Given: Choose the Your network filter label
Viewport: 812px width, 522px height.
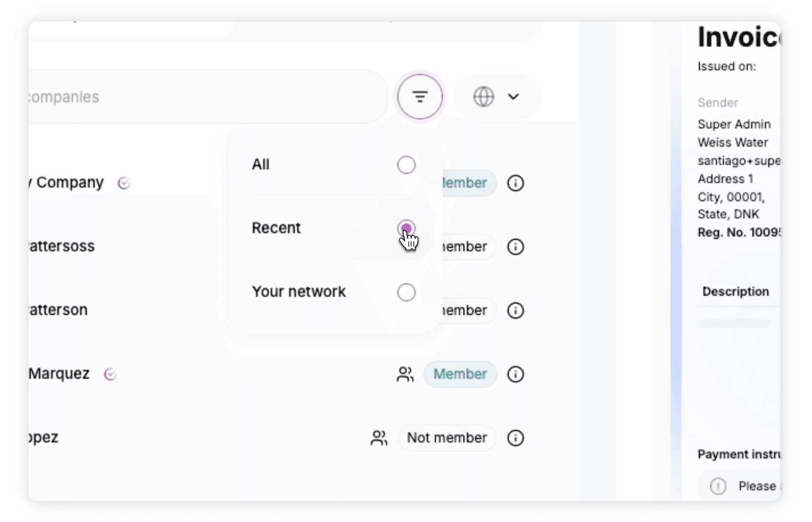Looking at the screenshot, I should coord(299,291).
